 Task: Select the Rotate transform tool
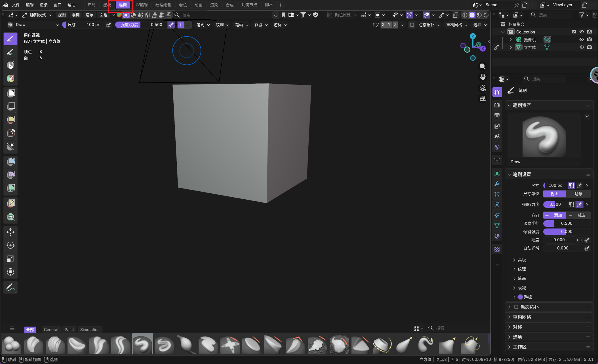tap(10, 245)
